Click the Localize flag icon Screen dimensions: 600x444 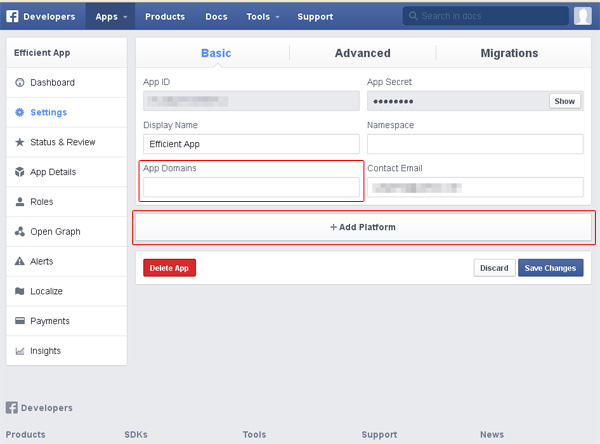pos(20,291)
